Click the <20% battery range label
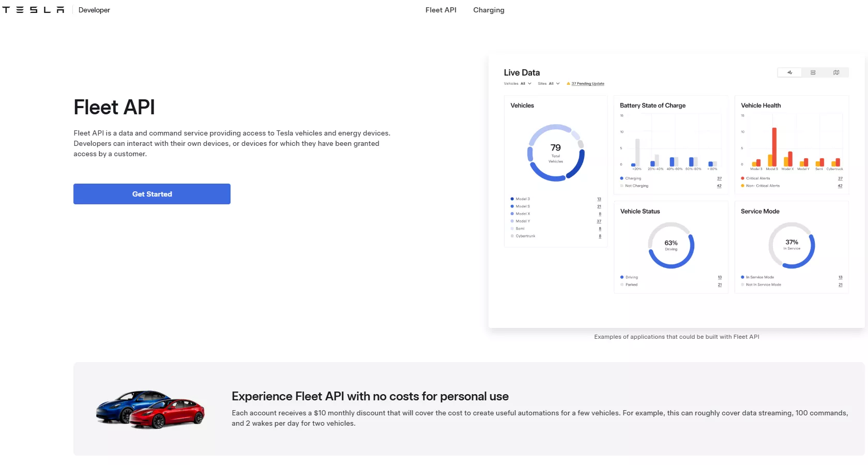This screenshot has width=868, height=465. 637,169
